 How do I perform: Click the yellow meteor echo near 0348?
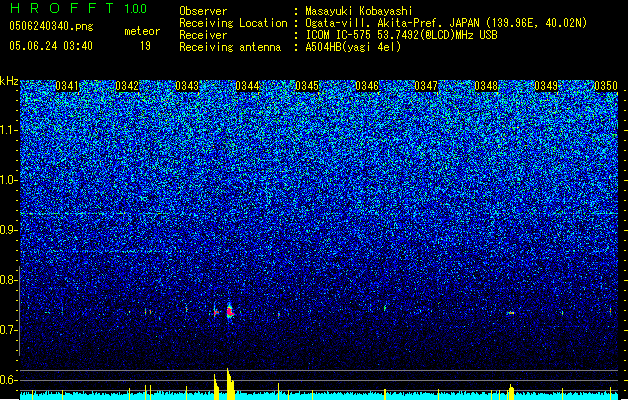point(510,313)
